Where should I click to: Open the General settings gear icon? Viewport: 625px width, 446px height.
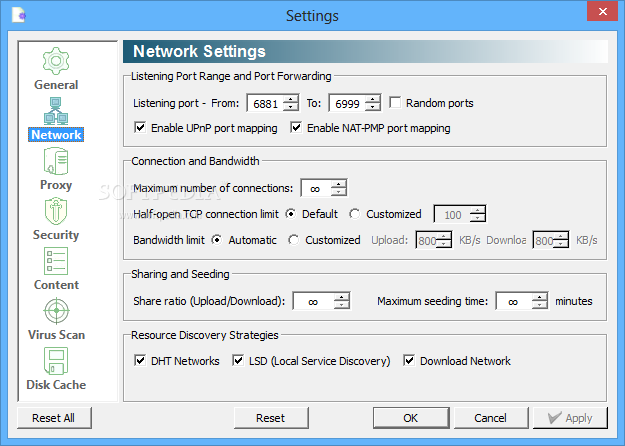coord(56,61)
